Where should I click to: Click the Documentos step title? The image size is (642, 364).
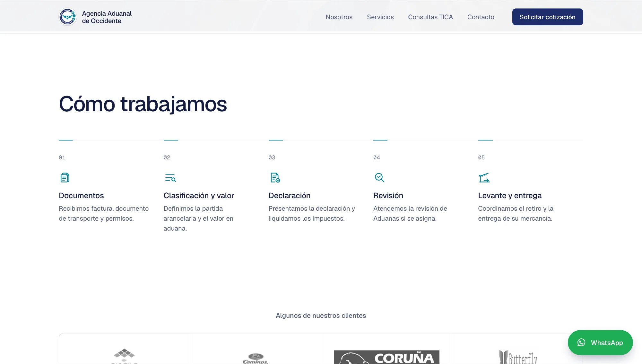(81, 196)
